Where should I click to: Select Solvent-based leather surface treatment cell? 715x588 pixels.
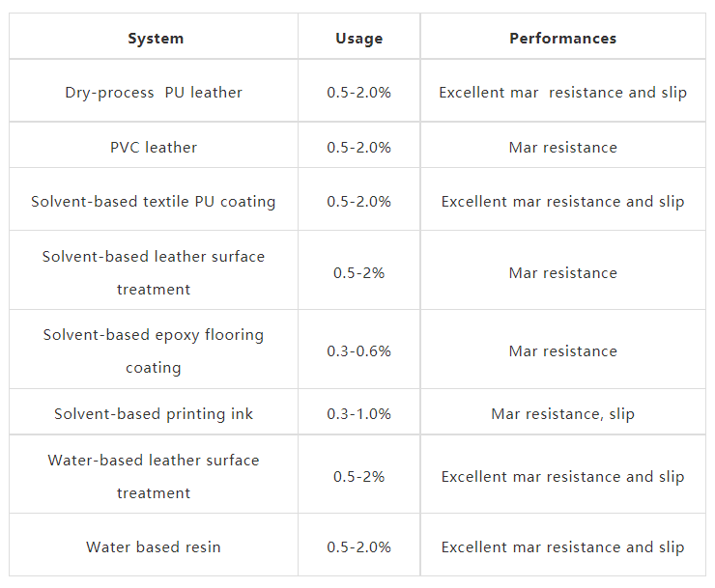(x=154, y=272)
